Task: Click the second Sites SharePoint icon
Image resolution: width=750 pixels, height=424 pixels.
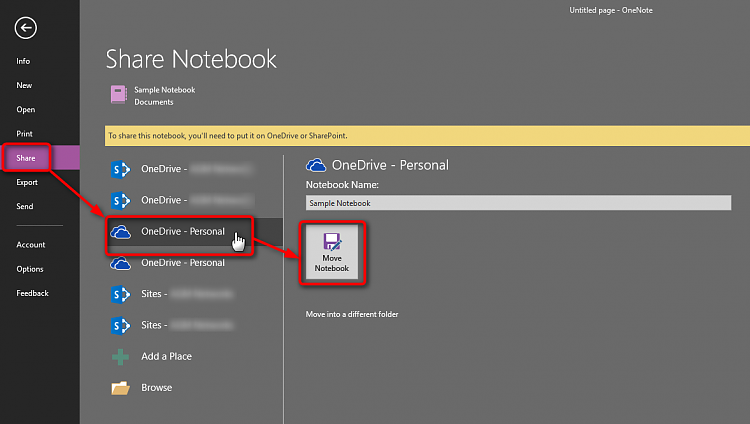Action: click(x=121, y=325)
